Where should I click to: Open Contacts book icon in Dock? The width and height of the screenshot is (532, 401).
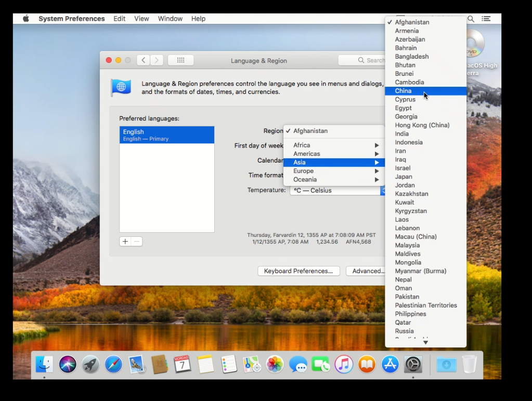[160, 365]
